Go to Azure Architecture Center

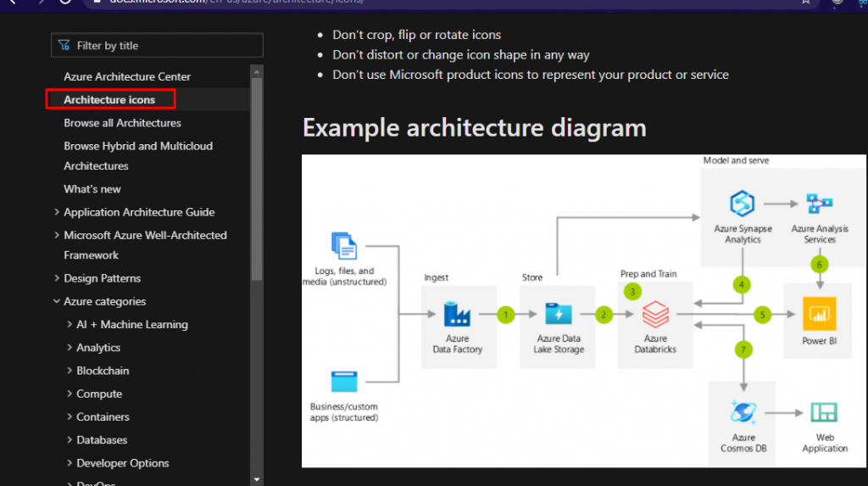pyautogui.click(x=127, y=76)
